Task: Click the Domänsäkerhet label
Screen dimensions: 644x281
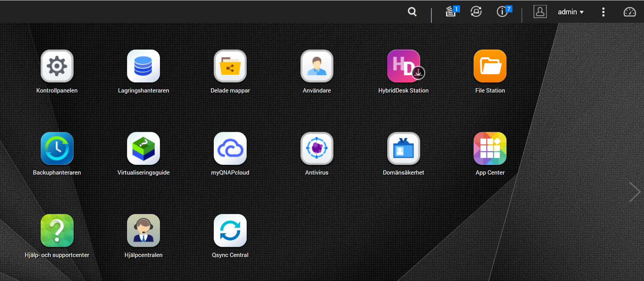Action: coord(404,173)
